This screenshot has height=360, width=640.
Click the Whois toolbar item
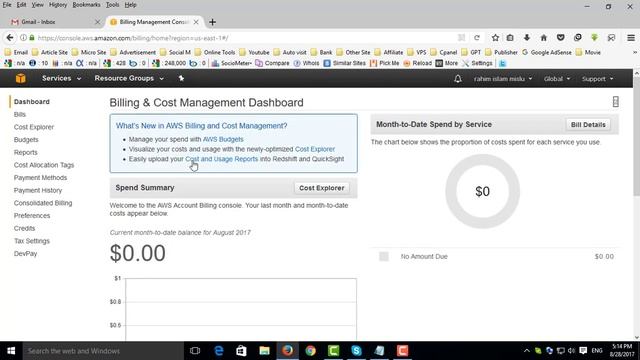pos(306,63)
